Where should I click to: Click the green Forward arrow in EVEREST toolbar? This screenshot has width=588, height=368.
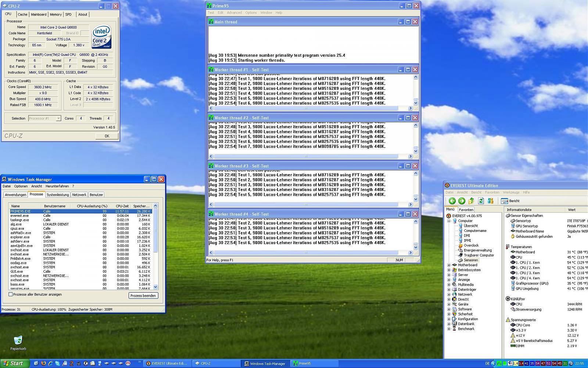coord(462,201)
